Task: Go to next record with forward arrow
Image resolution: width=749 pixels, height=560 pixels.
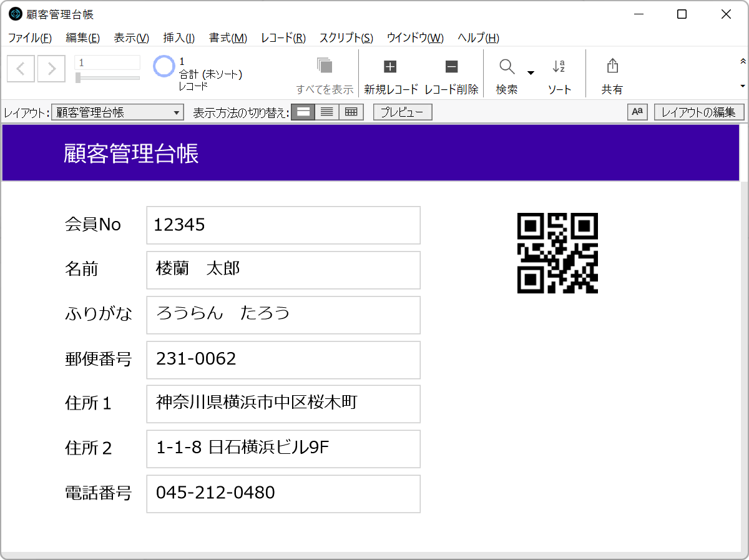Action: point(51,68)
